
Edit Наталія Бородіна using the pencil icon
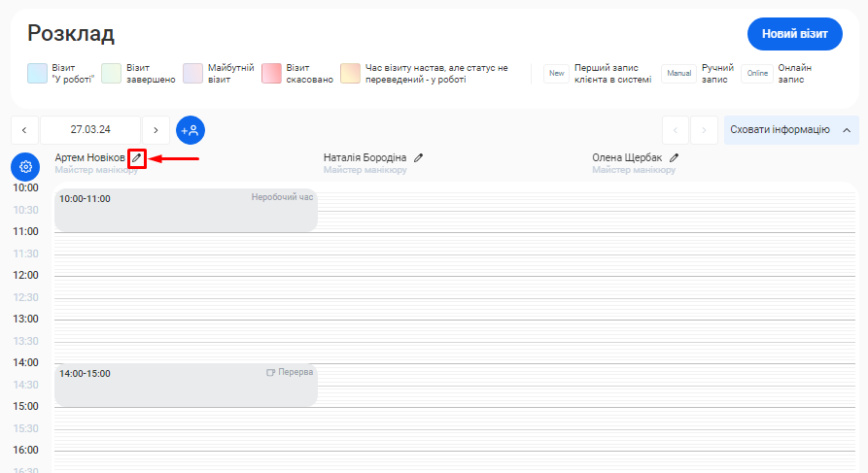point(418,157)
